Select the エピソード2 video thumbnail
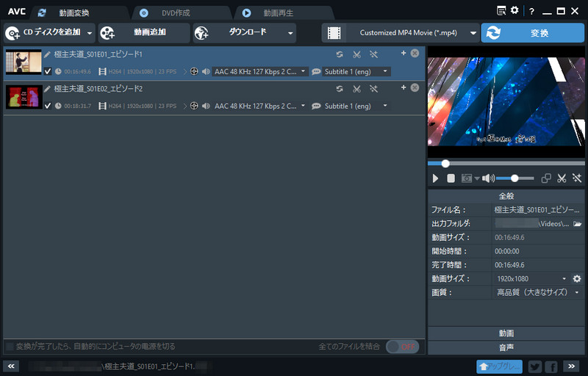Viewport: 588px width, 376px height. 24,96
